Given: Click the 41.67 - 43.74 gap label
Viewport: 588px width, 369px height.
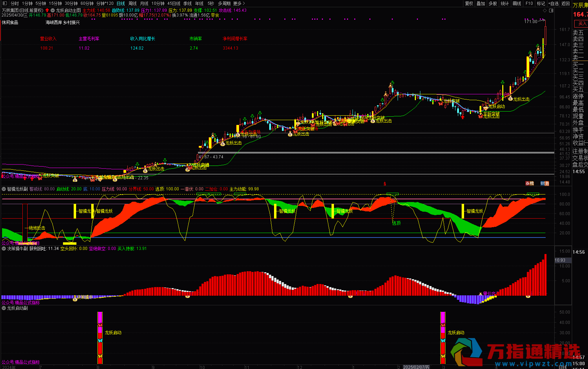Looking at the screenshot, I should point(211,157).
